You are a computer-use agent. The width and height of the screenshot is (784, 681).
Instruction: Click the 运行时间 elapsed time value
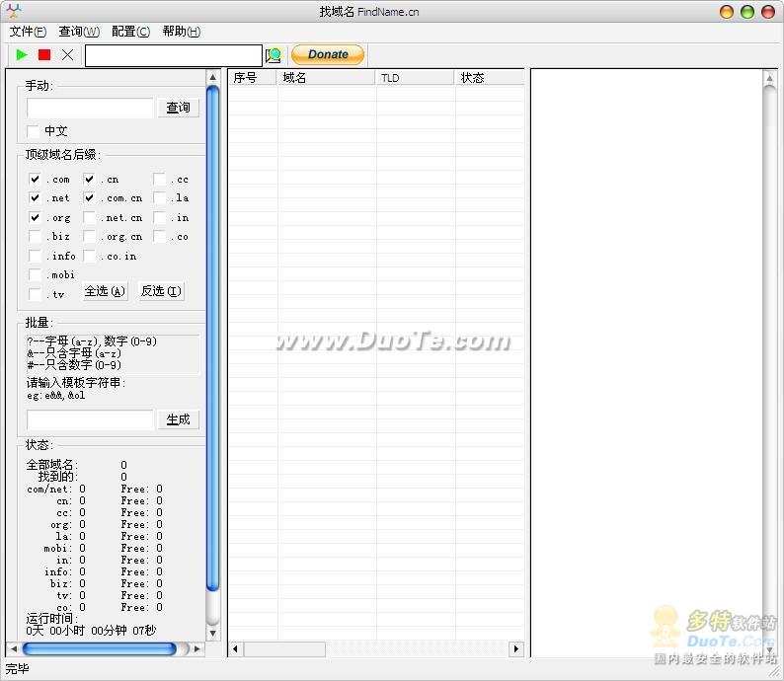tap(91, 631)
